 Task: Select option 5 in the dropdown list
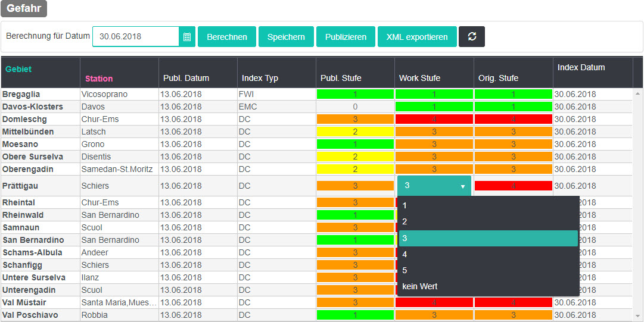click(489, 271)
